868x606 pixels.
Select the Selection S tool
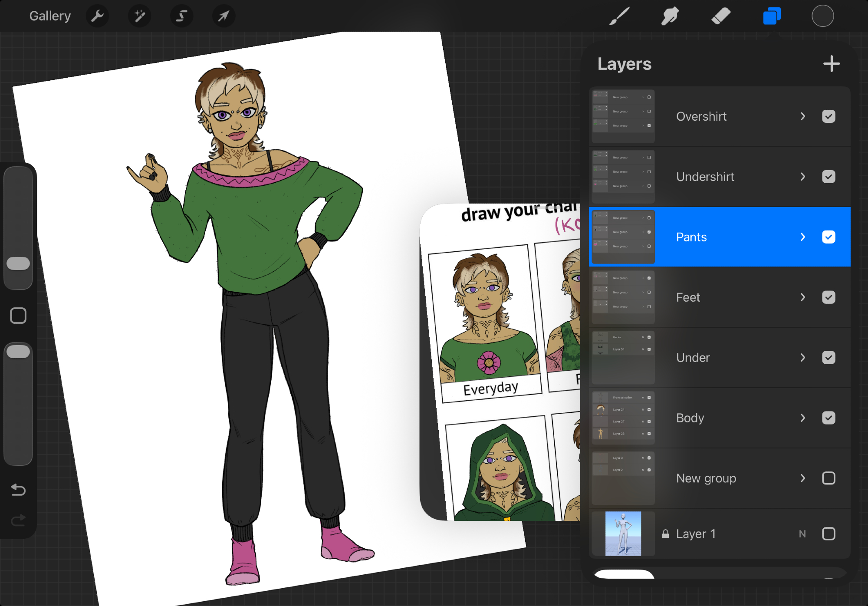pyautogui.click(x=181, y=16)
